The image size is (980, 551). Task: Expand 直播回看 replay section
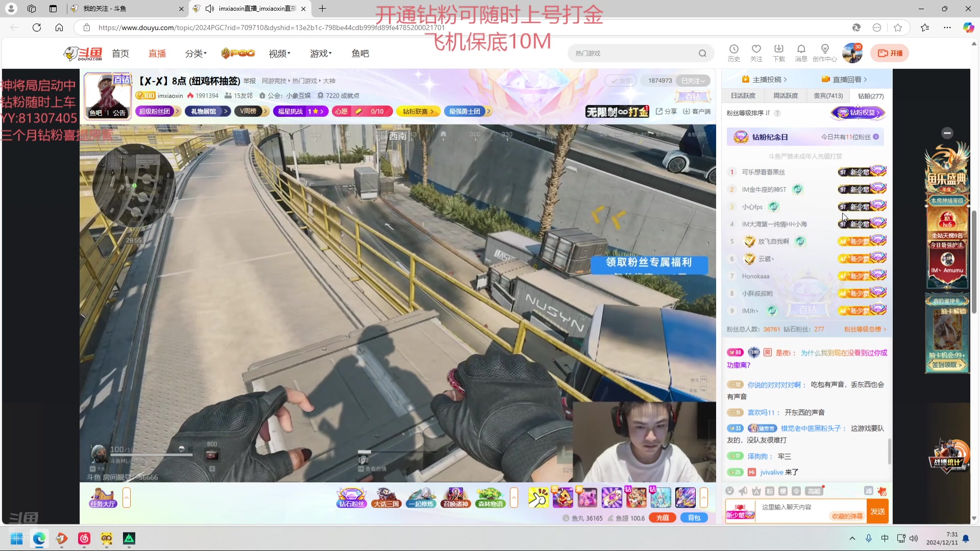coord(845,80)
